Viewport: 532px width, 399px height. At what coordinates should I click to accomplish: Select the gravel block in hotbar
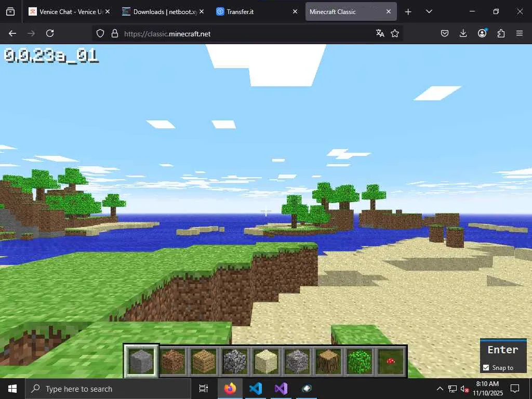pos(297,362)
